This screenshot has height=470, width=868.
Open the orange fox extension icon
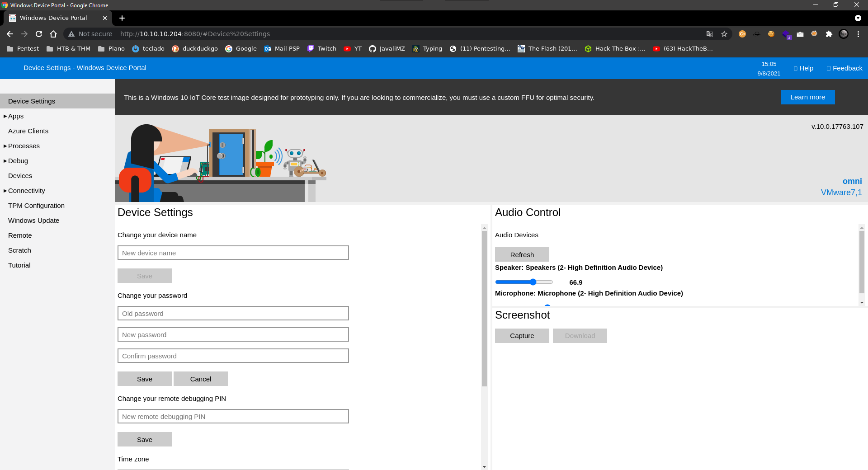(814, 34)
